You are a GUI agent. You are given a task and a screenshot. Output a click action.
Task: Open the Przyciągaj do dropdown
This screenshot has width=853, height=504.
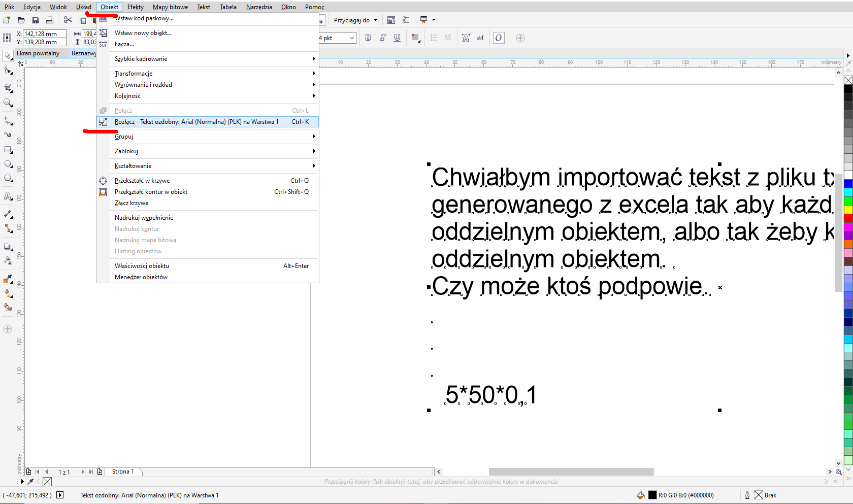point(355,20)
